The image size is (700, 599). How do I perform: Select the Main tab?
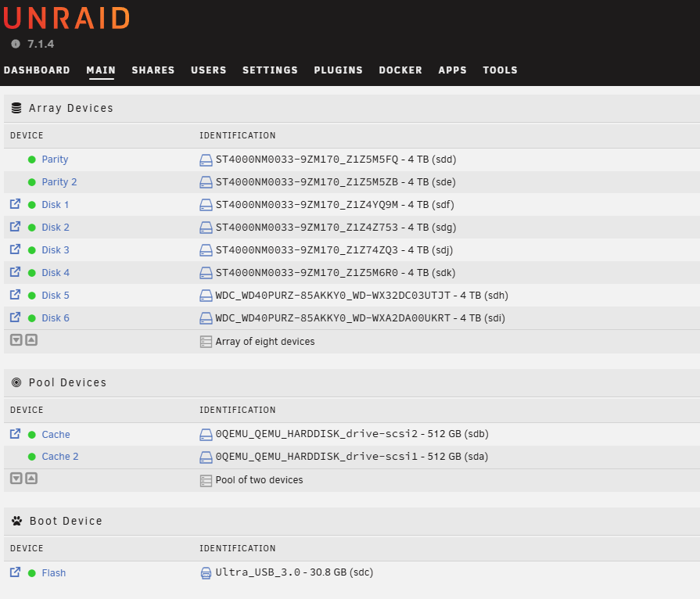(101, 70)
